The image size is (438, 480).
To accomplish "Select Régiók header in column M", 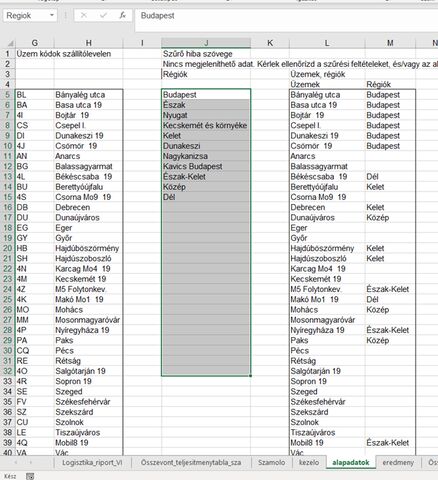I will [x=390, y=84].
